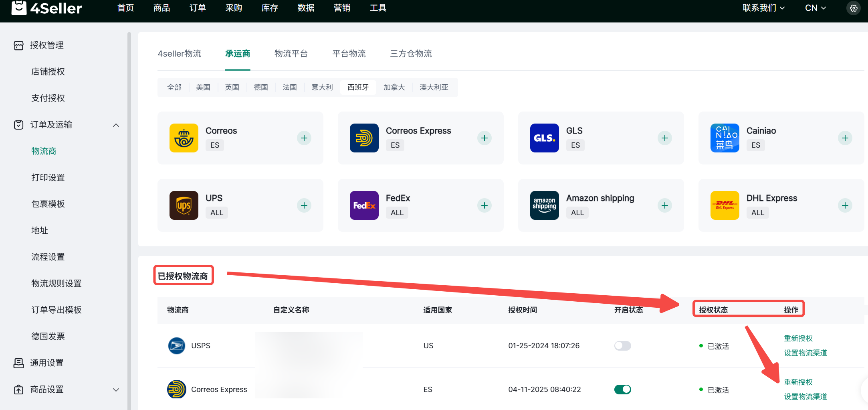Expand the 商品设置 sidebar section
The height and width of the screenshot is (410, 868).
[x=116, y=390]
